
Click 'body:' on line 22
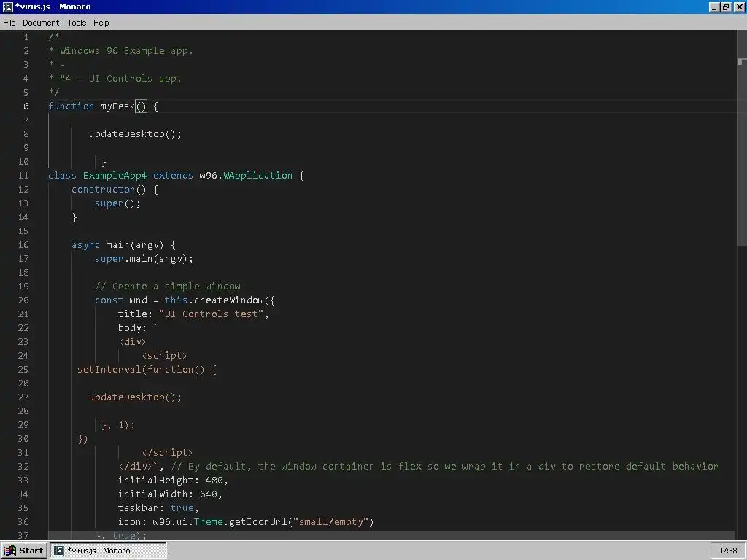point(132,327)
